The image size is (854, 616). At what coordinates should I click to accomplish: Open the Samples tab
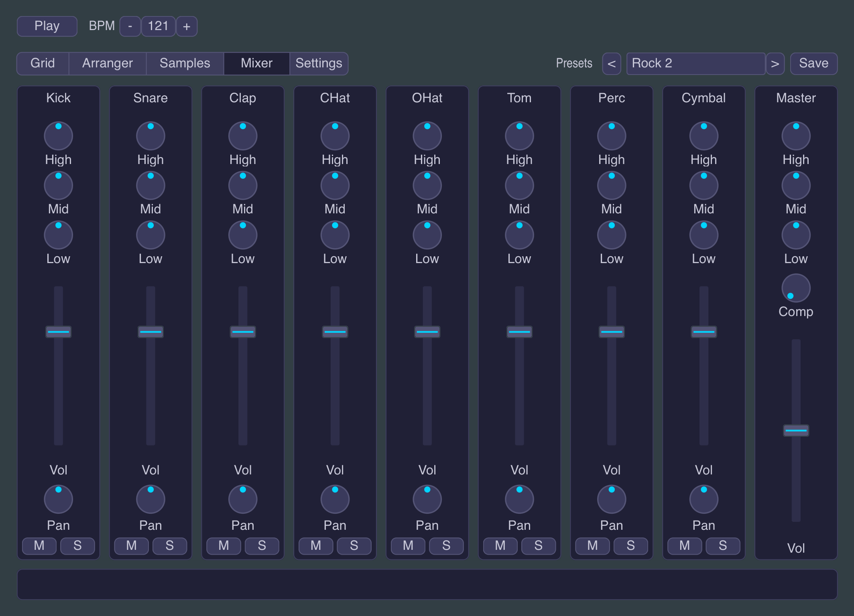click(x=185, y=63)
